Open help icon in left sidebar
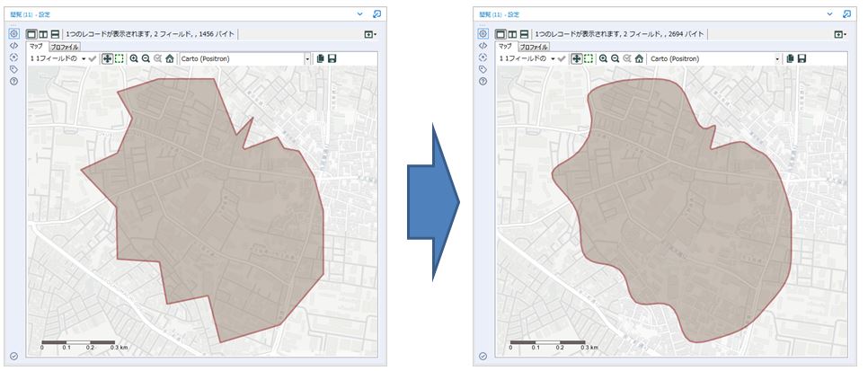 coord(14,81)
